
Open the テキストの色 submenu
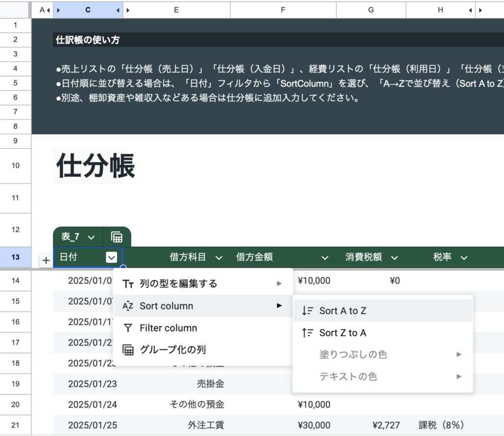point(382,376)
